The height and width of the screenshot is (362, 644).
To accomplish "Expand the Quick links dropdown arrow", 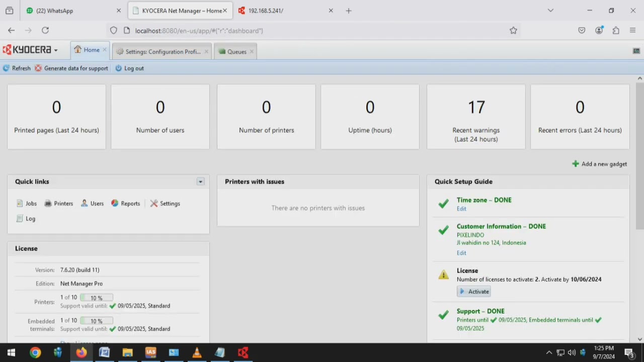I will (200, 182).
